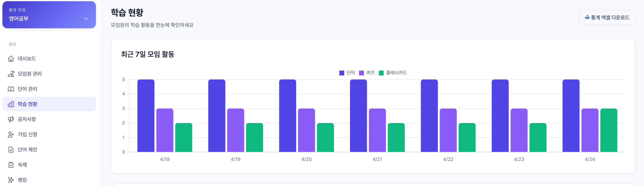Click the 랭킹 sparkle star icon

(x=11, y=180)
